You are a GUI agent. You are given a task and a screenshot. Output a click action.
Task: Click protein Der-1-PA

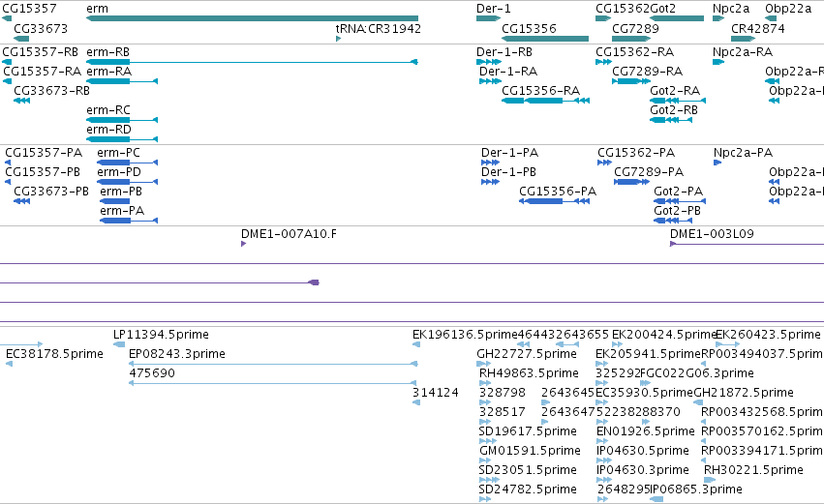(509, 153)
